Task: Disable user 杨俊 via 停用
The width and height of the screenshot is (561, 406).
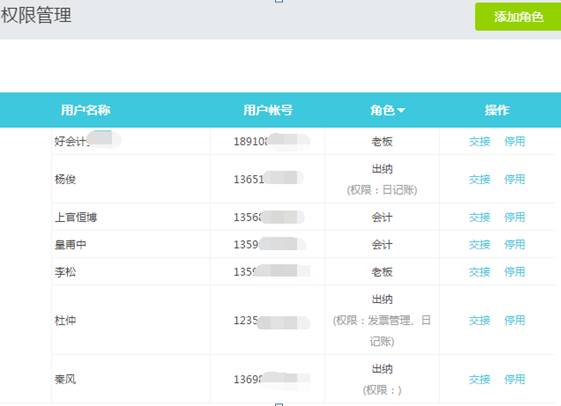Action: pyautogui.click(x=514, y=179)
